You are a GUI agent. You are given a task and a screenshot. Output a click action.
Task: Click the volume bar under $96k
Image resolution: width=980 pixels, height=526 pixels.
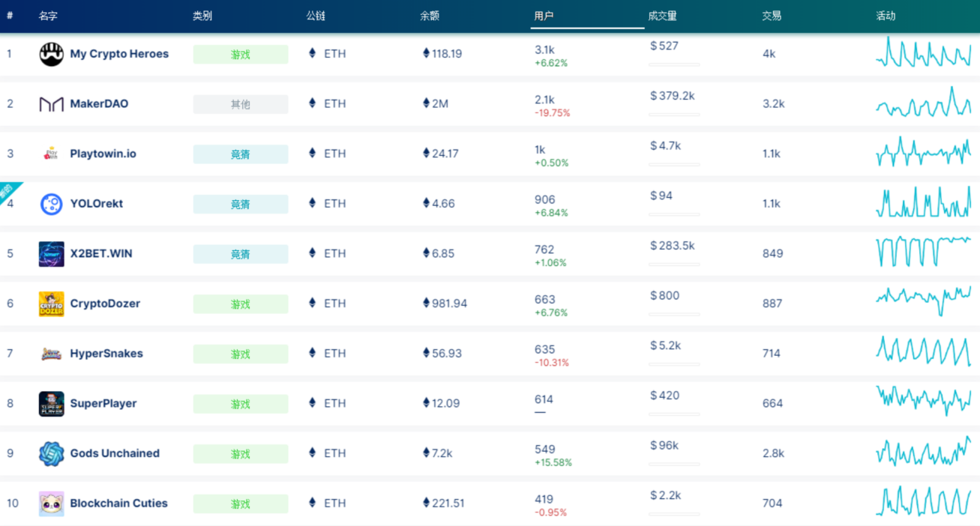[x=674, y=464]
